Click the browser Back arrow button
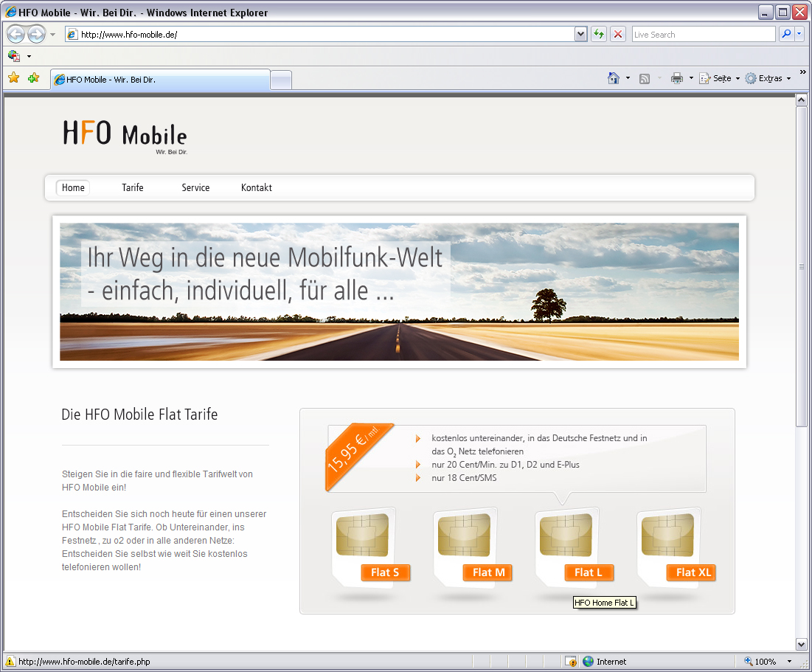Screen dimensions: 812x672 click(x=15, y=35)
